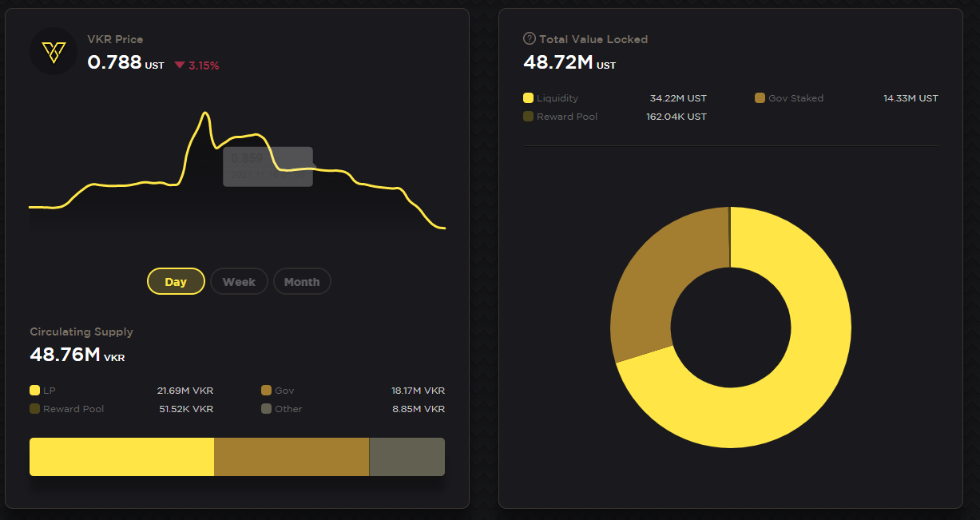
Task: Switch the chart to Week view
Action: tap(239, 281)
